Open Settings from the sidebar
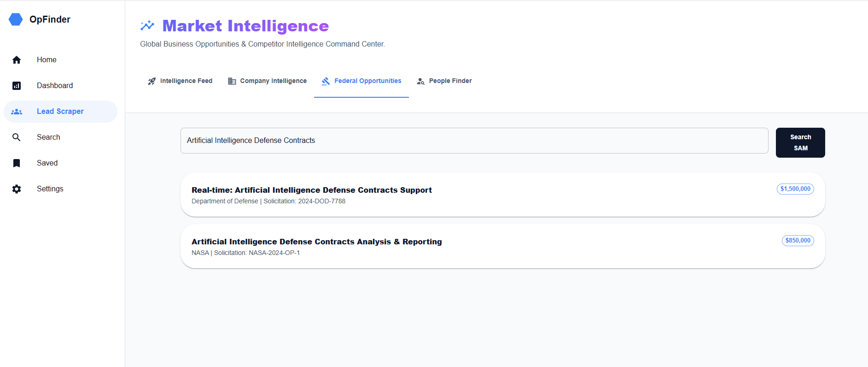Screen dimensions: 868x367 click(x=60, y=189)
